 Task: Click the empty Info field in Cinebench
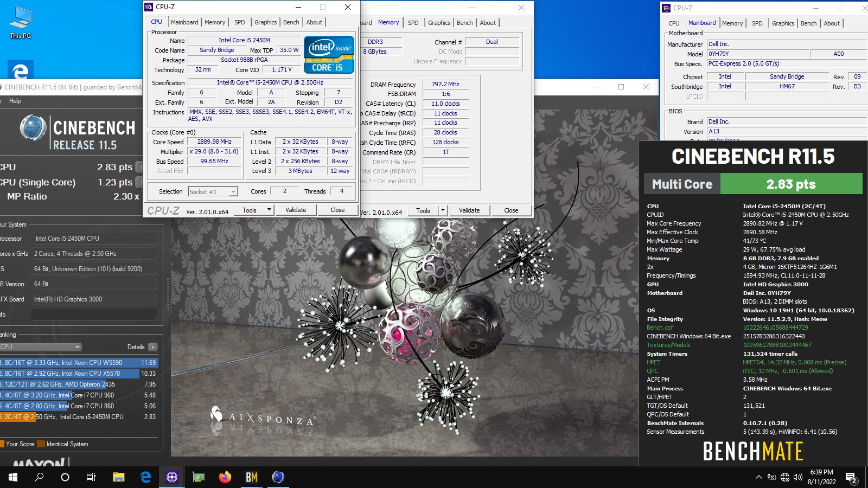pyautogui.click(x=94, y=314)
